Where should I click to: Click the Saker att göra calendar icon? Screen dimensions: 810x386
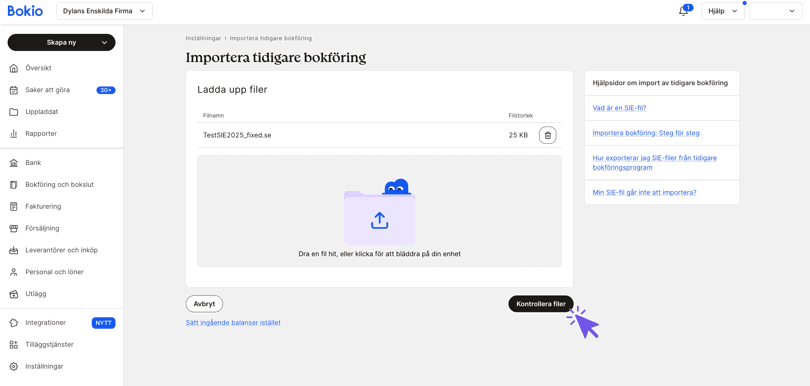[14, 90]
